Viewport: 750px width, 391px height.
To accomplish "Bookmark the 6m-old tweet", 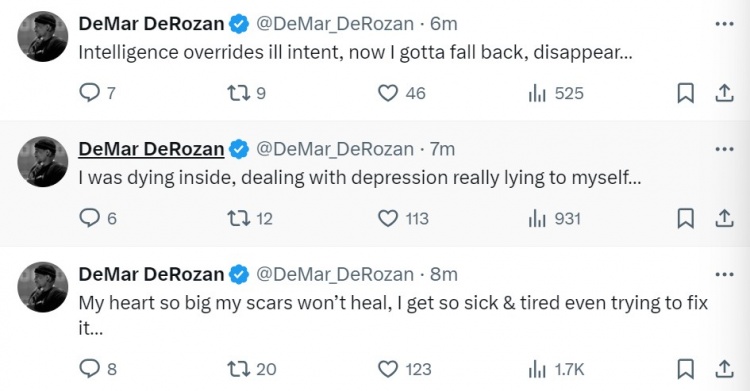I will [x=685, y=93].
